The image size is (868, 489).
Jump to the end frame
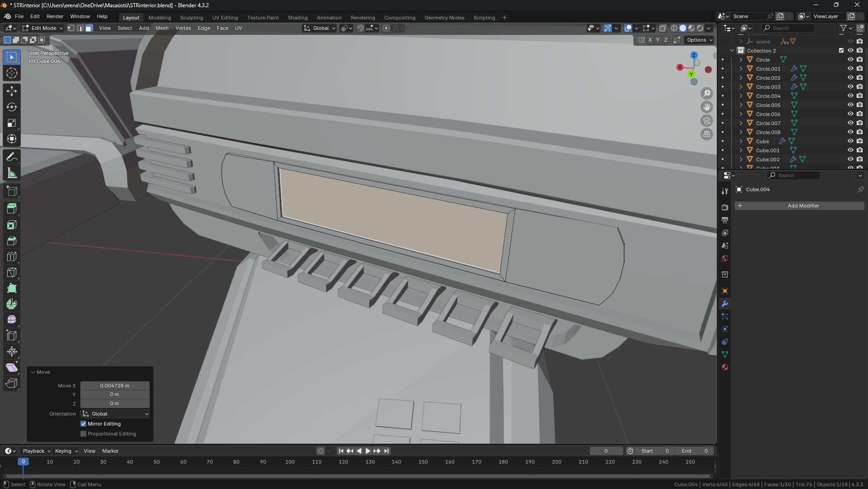(x=386, y=451)
